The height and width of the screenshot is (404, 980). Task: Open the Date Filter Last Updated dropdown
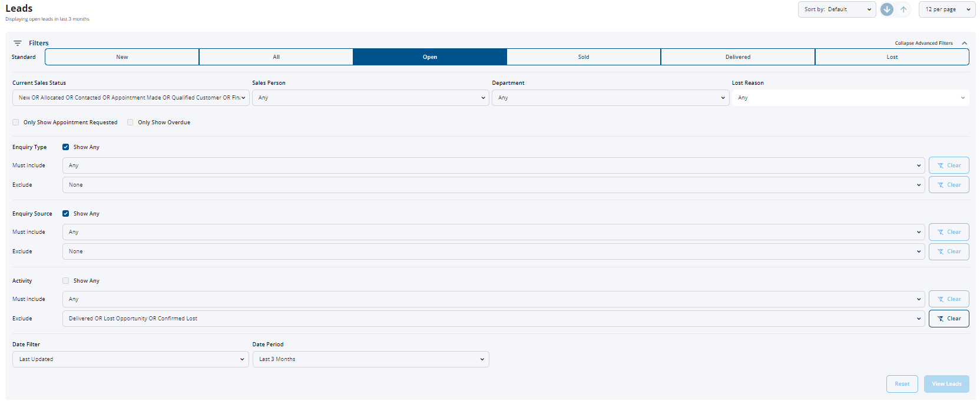[131, 359]
